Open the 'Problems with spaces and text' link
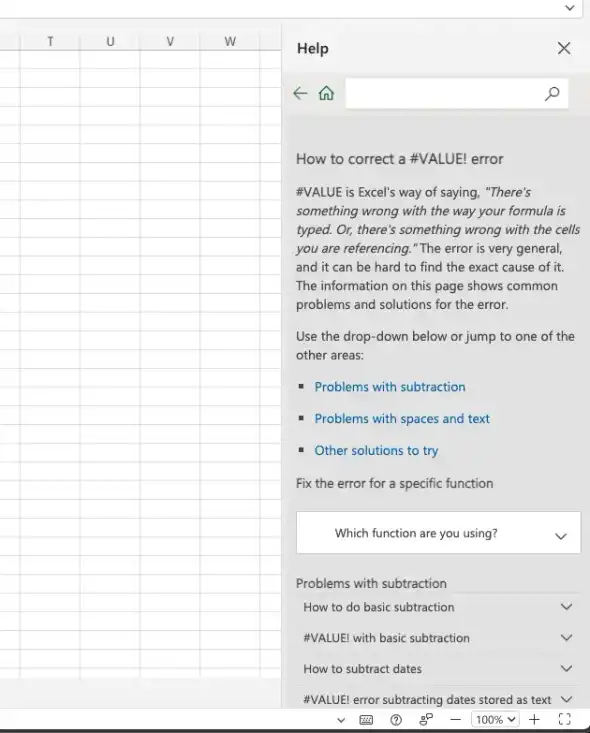Image resolution: width=590 pixels, height=733 pixels. pyautogui.click(x=402, y=419)
